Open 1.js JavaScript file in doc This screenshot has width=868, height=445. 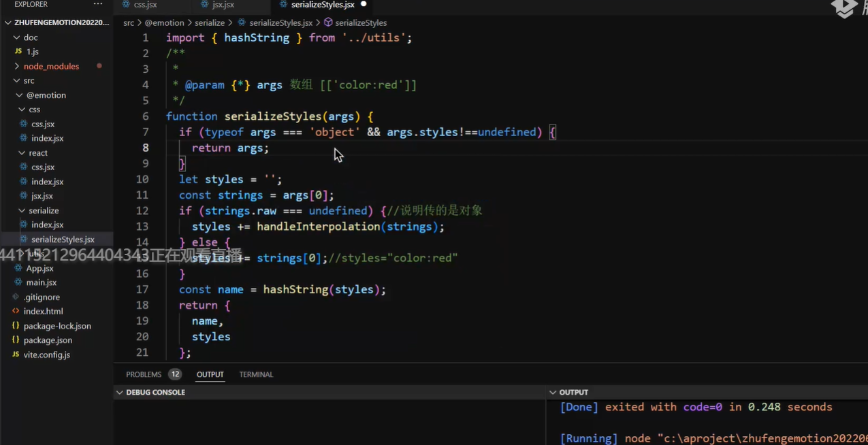click(x=32, y=52)
